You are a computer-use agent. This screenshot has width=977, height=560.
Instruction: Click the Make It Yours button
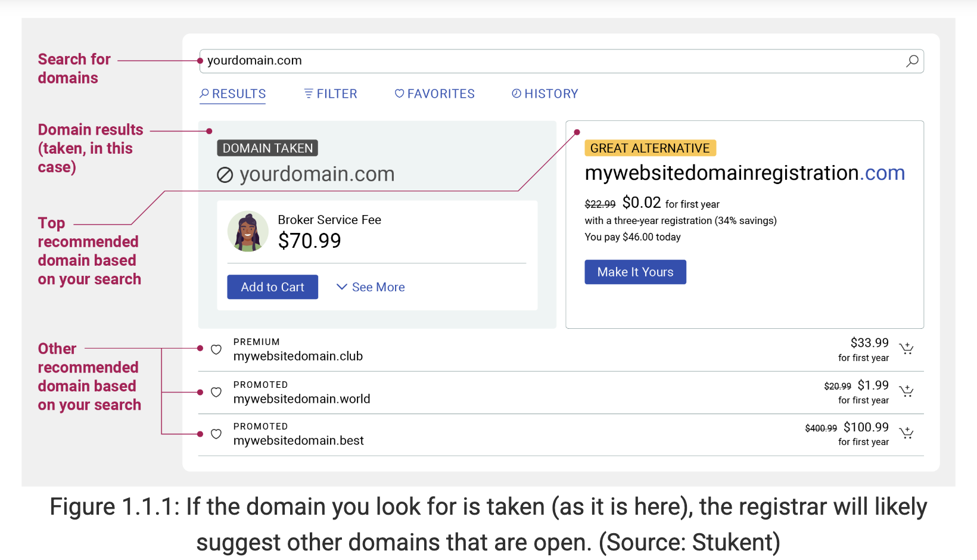(x=635, y=272)
